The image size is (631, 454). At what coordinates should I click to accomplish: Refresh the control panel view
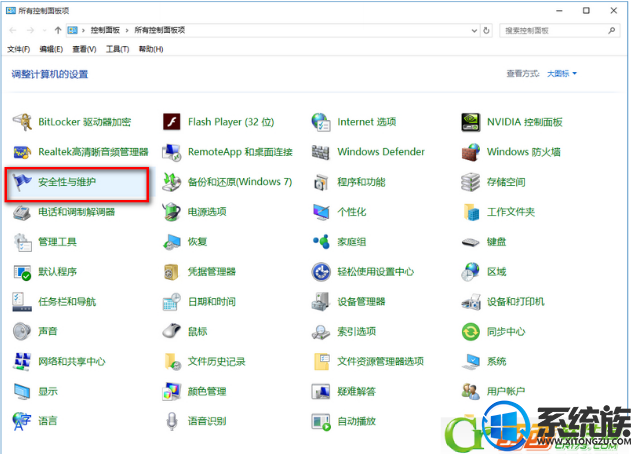pos(487,31)
